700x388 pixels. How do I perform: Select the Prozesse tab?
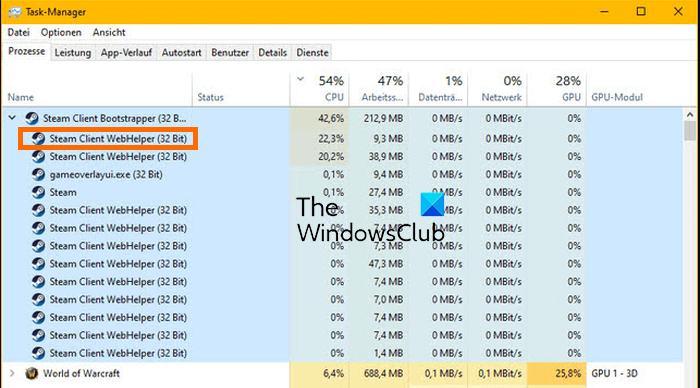[27, 51]
